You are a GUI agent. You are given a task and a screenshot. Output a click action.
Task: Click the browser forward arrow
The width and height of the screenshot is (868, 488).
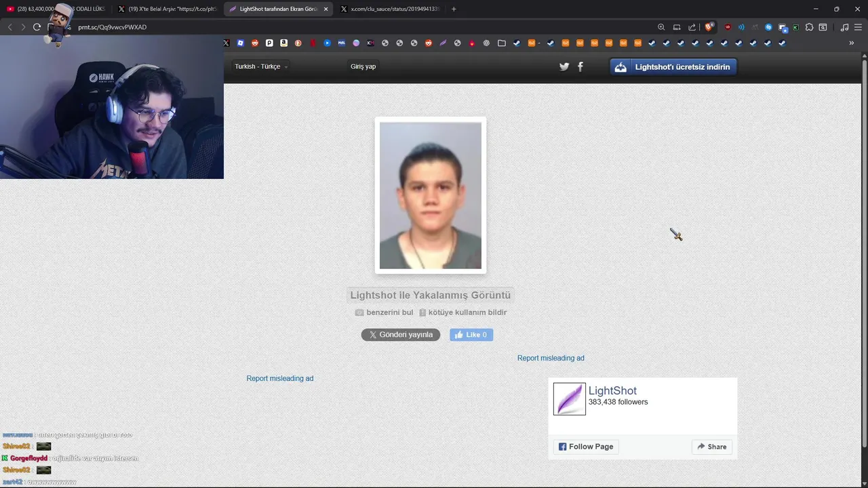23,27
